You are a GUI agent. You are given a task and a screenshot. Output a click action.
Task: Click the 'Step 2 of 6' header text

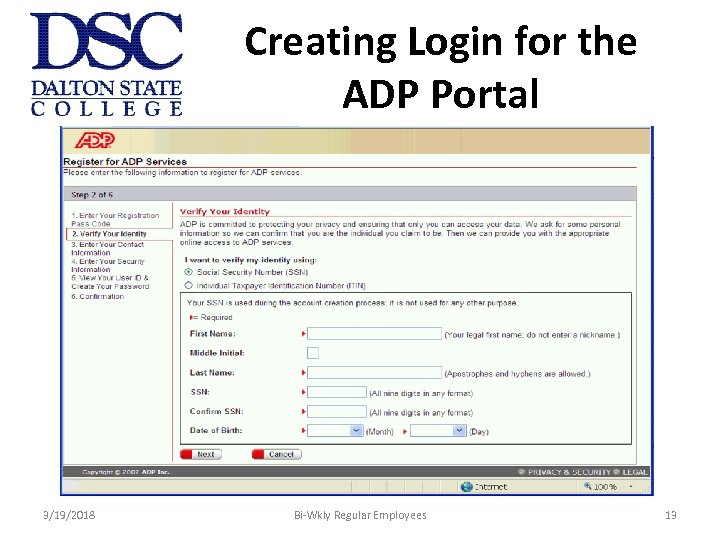[92, 195]
